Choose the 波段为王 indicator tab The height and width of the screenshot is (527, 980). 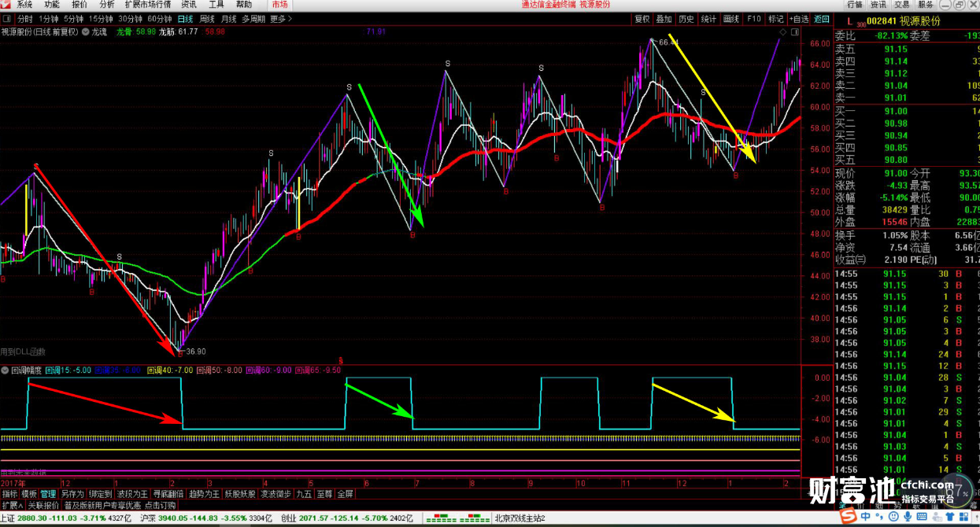pyautogui.click(x=131, y=494)
